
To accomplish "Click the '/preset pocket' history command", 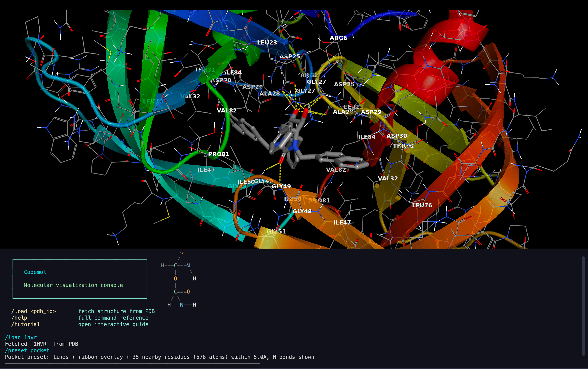I will 27,350.
